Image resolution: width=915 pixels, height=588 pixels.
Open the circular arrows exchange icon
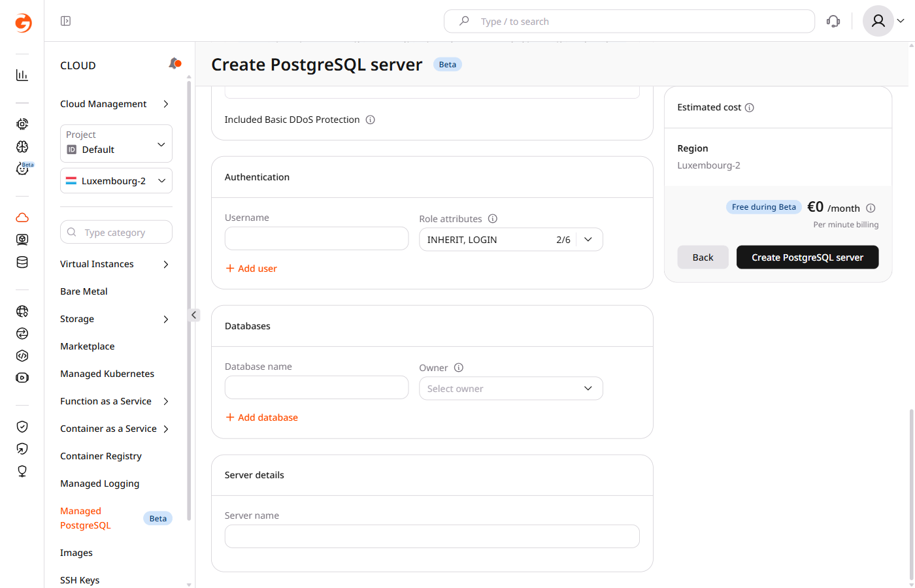[x=22, y=333]
